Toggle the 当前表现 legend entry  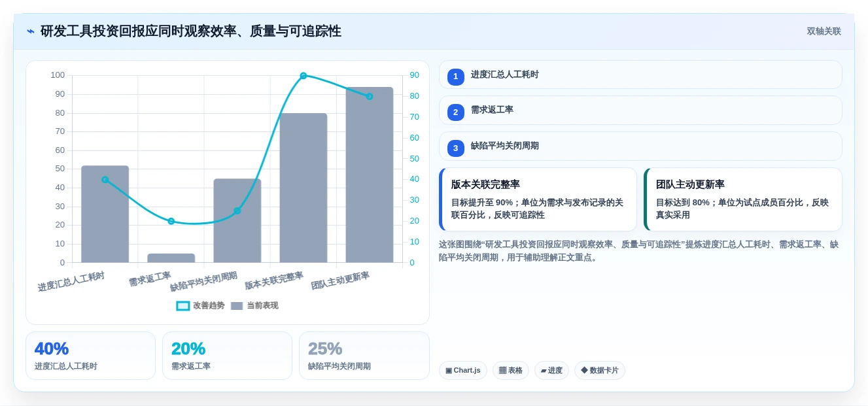pos(255,305)
